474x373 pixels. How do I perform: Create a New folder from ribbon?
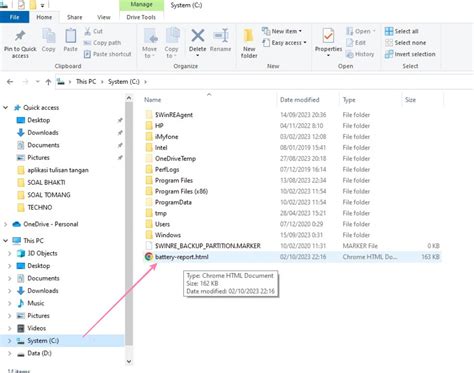tap(249, 43)
